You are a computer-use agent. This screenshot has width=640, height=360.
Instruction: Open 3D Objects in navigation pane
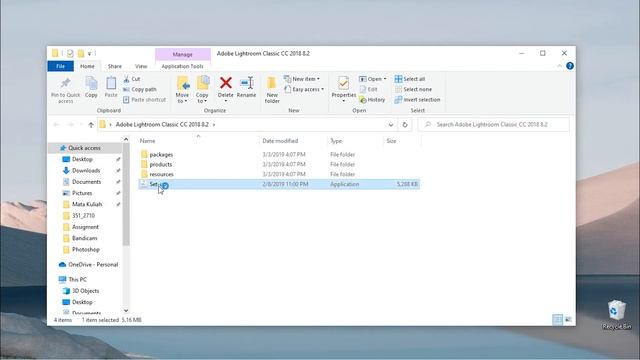(x=85, y=291)
